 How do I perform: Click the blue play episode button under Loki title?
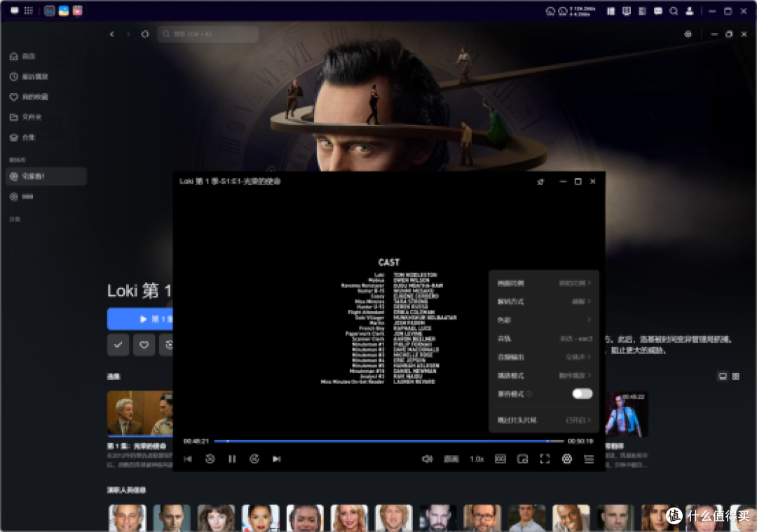coord(140,319)
